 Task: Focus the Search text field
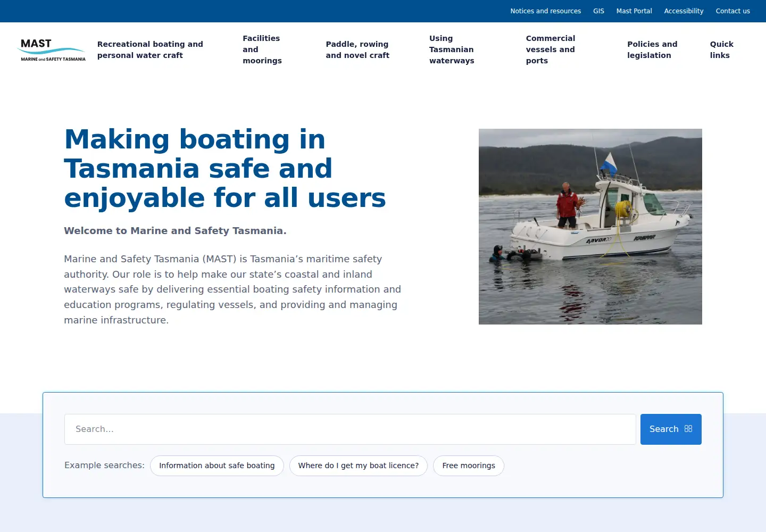pos(350,429)
